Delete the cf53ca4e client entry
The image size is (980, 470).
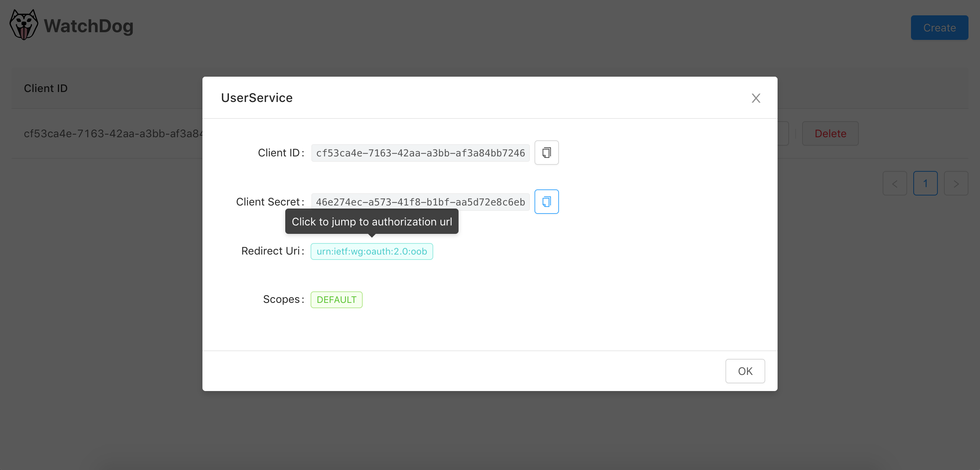click(830, 133)
